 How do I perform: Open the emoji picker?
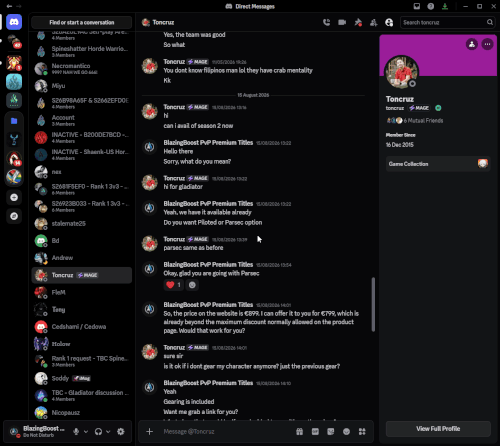pyautogui.click(x=346, y=431)
